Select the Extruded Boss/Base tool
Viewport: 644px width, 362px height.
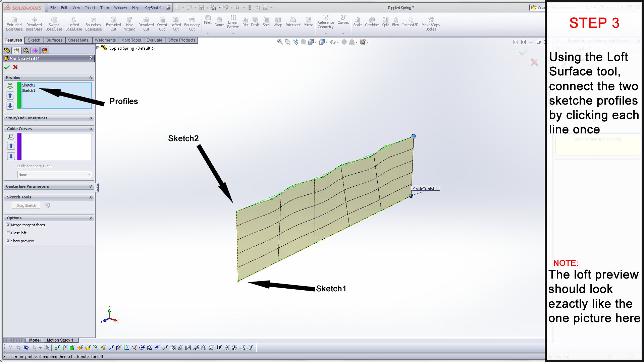[x=14, y=23]
